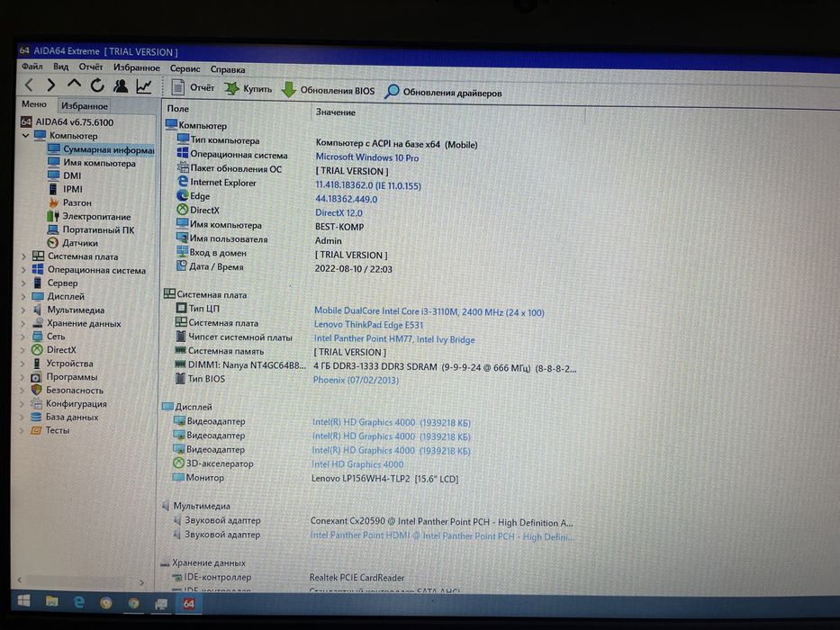Expand the Сервер tree node
The height and width of the screenshot is (630, 840).
[x=23, y=283]
